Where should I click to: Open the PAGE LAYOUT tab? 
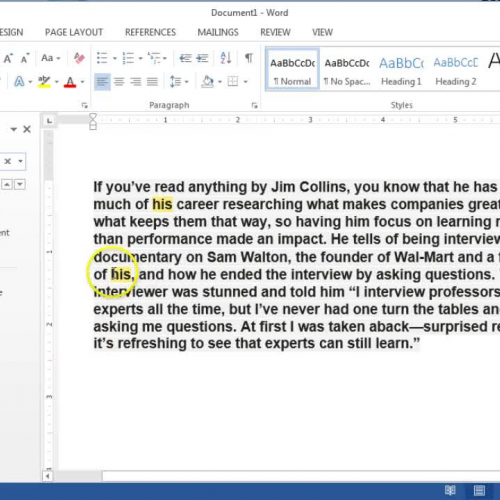click(74, 32)
